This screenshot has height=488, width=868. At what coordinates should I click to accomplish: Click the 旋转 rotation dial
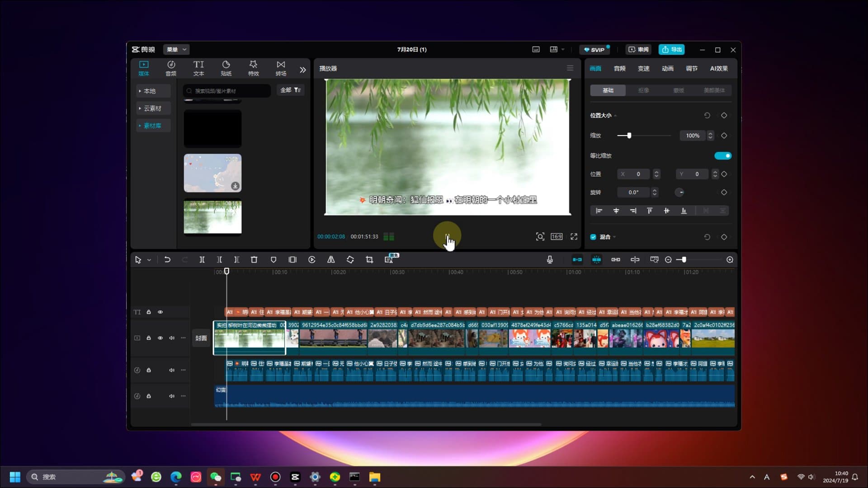(x=679, y=192)
